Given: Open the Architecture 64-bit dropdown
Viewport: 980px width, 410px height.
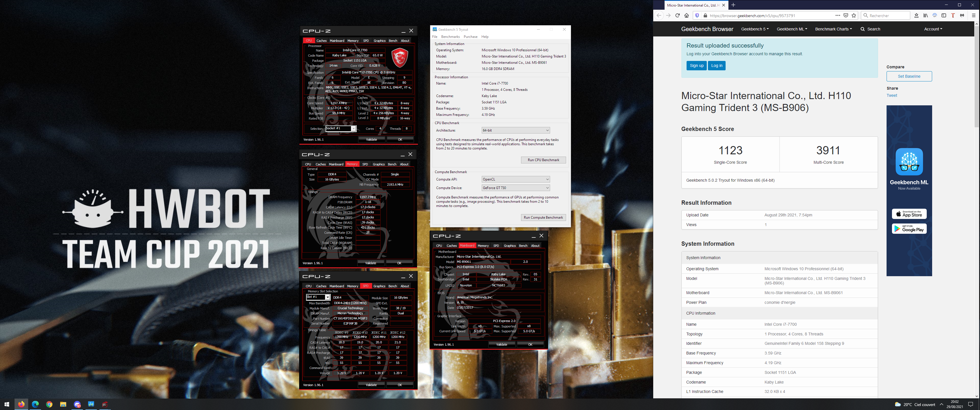Looking at the screenshot, I should pyautogui.click(x=515, y=130).
